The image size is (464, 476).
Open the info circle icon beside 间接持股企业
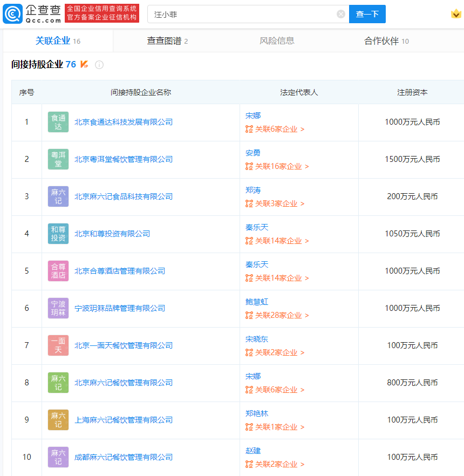click(x=99, y=65)
